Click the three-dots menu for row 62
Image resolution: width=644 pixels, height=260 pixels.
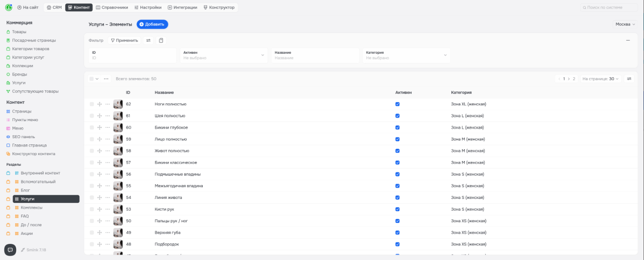[108, 104]
